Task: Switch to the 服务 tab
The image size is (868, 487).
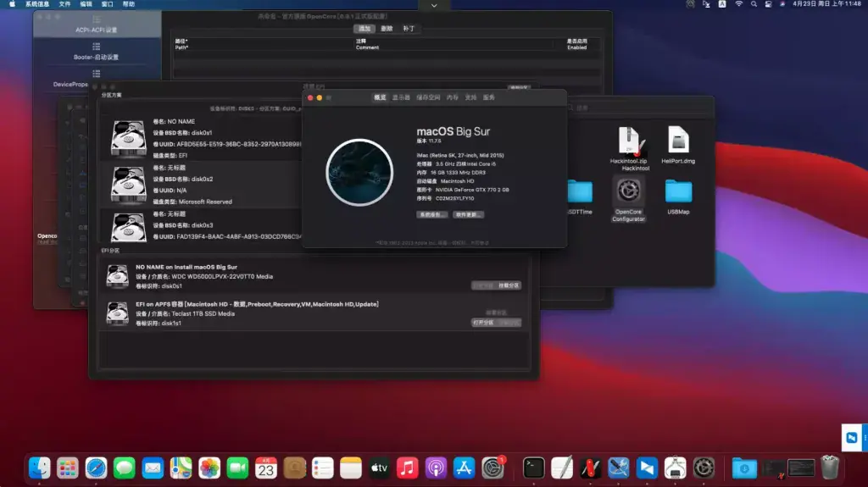Action: tap(489, 97)
